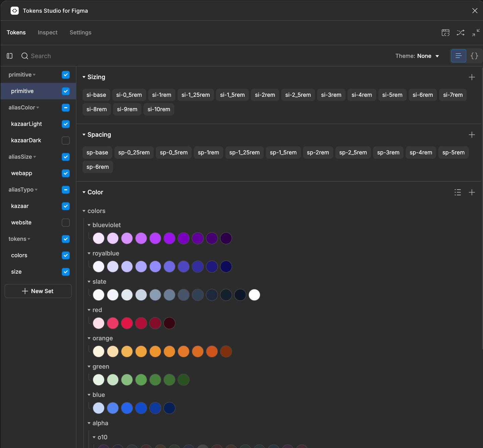Image resolution: width=483 pixels, height=448 pixels.
Task: Pick the darkest red swatch
Action: pyautogui.click(x=169, y=323)
